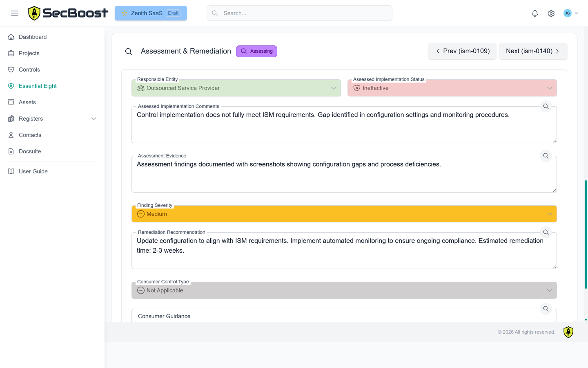588x368 pixels.
Task: Open the notification bell
Action: [x=535, y=13]
